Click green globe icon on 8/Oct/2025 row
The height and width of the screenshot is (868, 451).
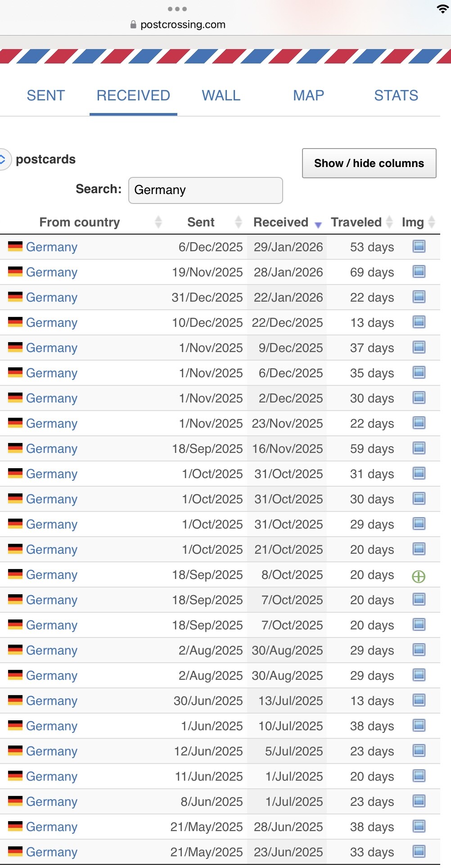(419, 576)
